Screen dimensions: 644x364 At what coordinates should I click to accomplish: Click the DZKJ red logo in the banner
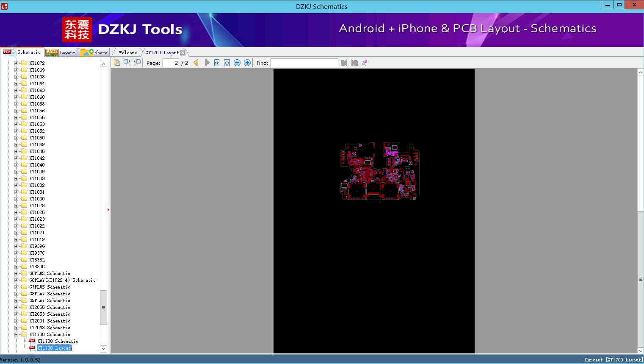coord(77,30)
